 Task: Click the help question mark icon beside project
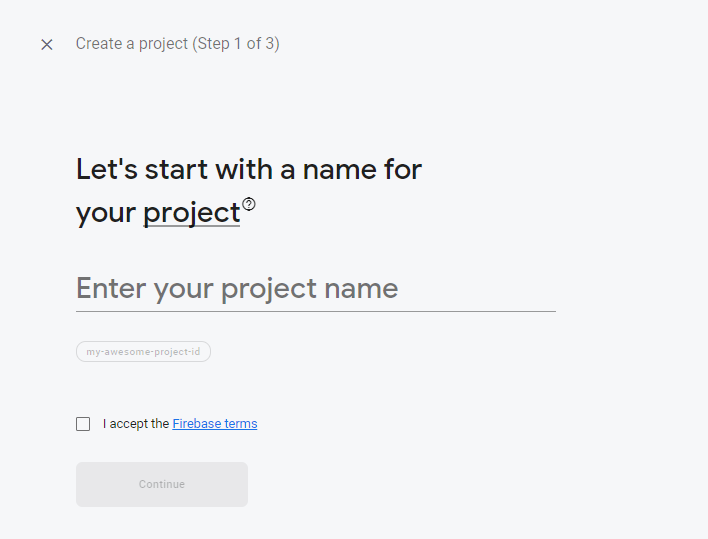[249, 204]
